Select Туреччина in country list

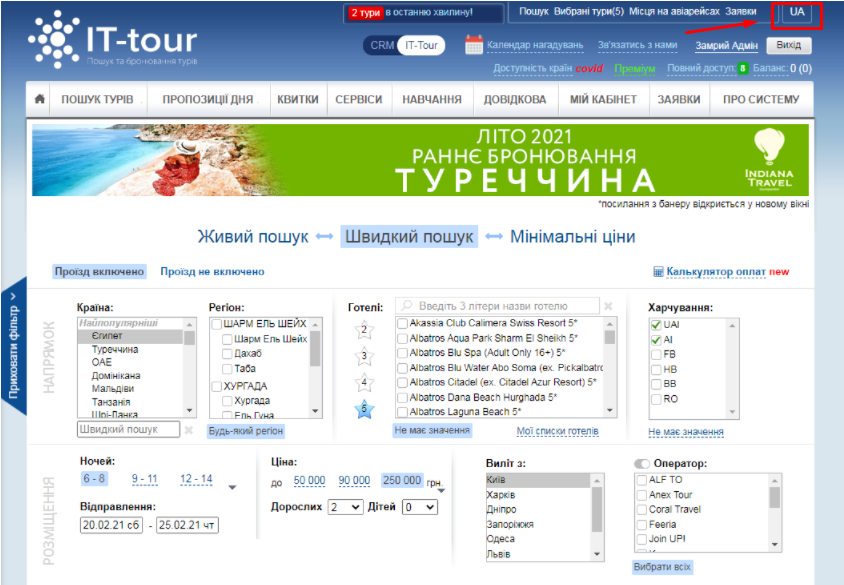(x=115, y=349)
